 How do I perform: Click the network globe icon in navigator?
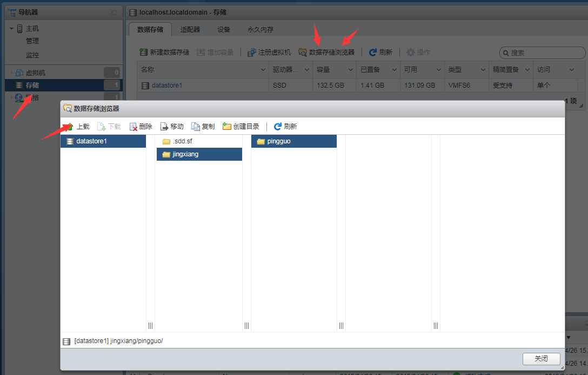[19, 98]
